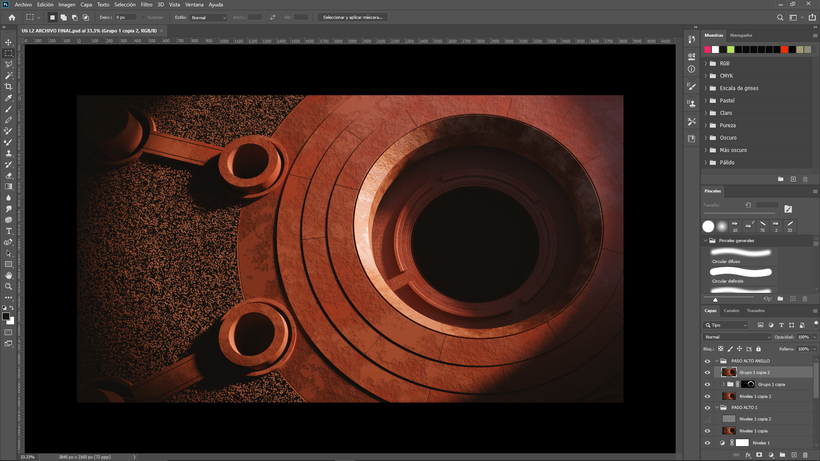Select the Horizontal Type tool

tap(9, 231)
